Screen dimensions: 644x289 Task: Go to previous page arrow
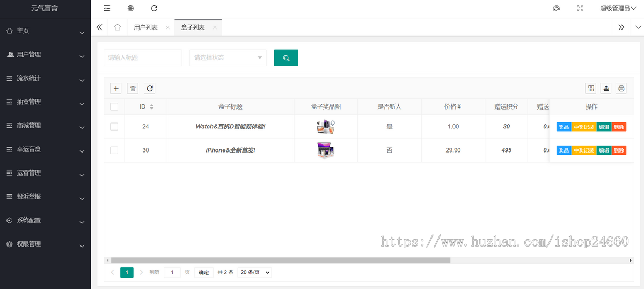[112, 272]
